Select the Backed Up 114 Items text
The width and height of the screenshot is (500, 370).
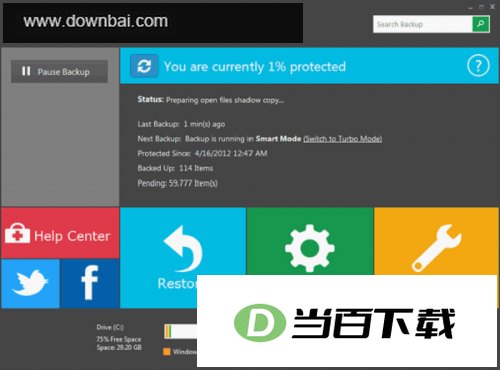pos(175,168)
